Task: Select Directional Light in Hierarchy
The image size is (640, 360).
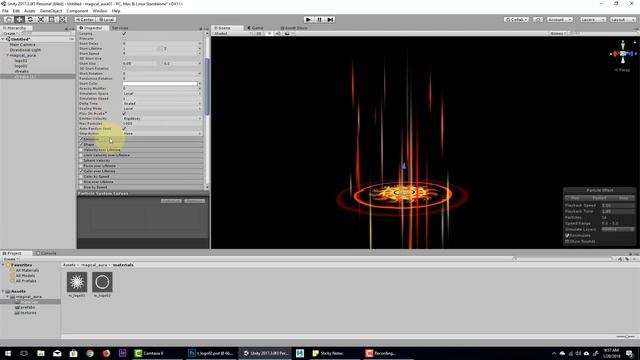Action: point(25,50)
